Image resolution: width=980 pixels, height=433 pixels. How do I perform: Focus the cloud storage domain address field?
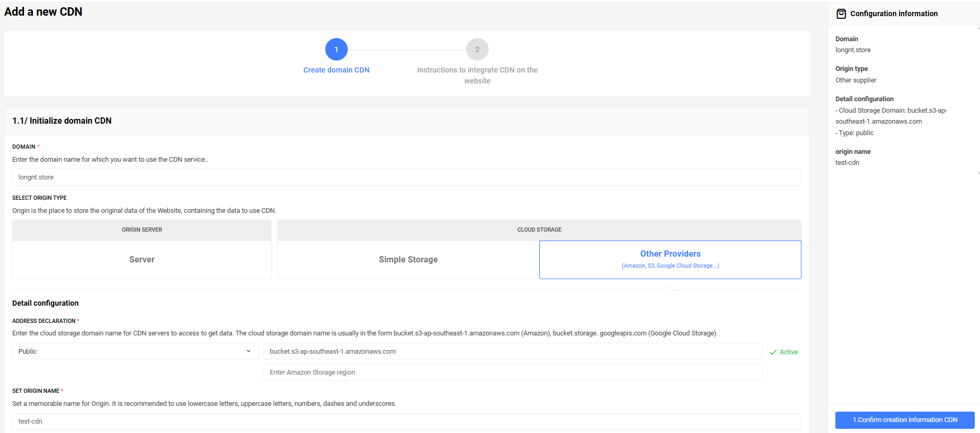tap(513, 351)
